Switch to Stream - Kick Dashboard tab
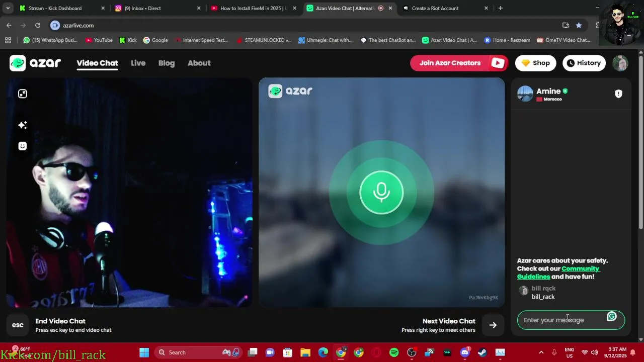 click(61, 8)
